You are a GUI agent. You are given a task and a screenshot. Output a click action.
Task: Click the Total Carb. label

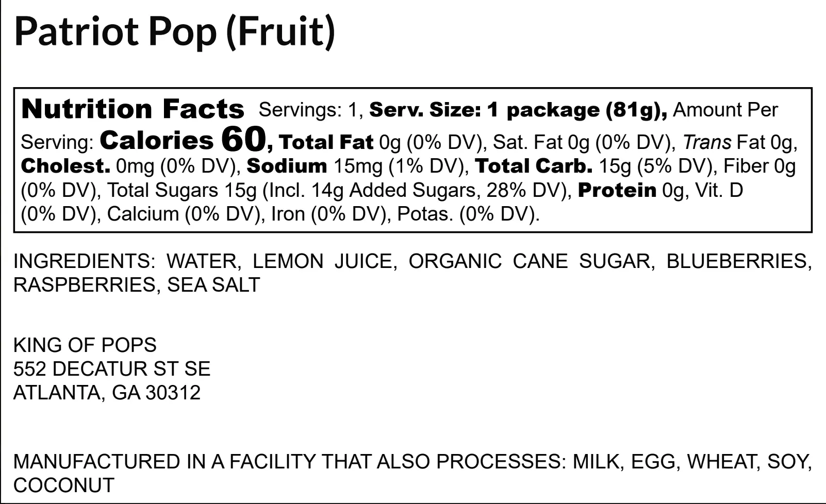pos(534,166)
